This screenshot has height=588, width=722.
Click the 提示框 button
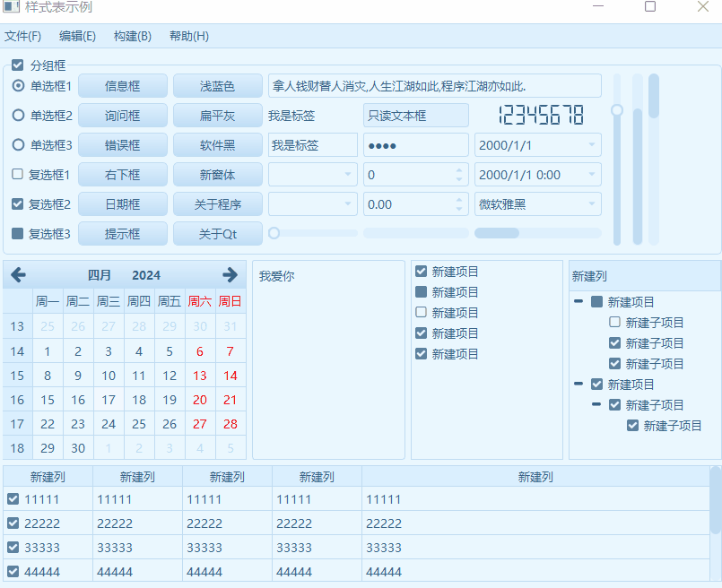coord(123,234)
